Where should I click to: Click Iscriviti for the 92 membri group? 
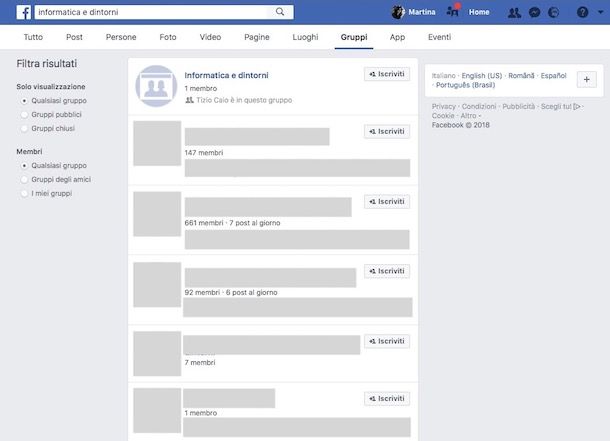[x=387, y=271]
